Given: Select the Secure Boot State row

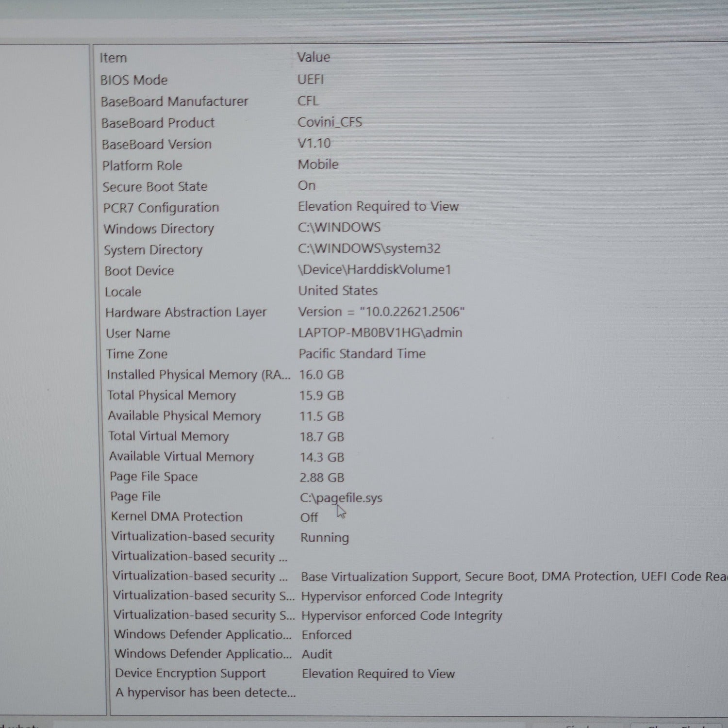Looking at the screenshot, I should click(155, 187).
